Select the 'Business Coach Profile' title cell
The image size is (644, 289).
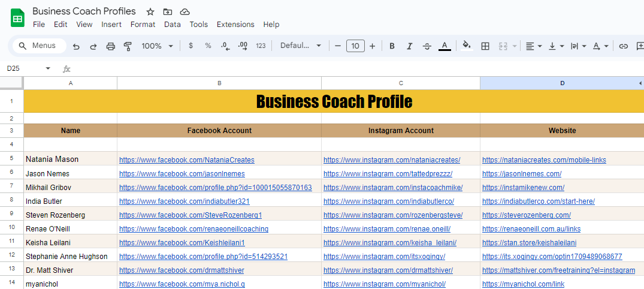pos(334,101)
